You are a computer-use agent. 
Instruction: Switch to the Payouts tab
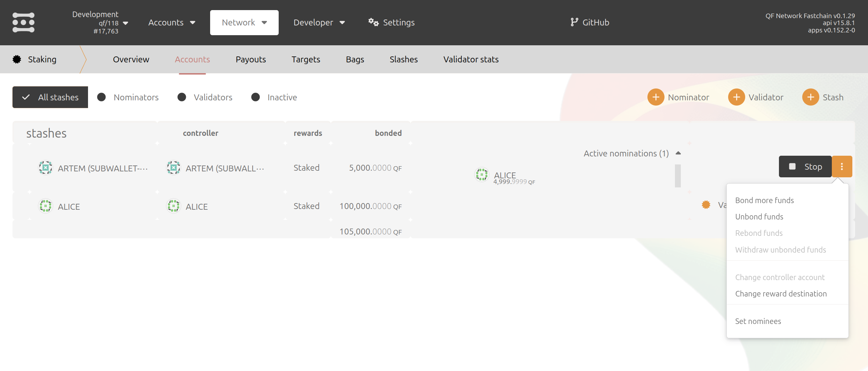point(250,60)
